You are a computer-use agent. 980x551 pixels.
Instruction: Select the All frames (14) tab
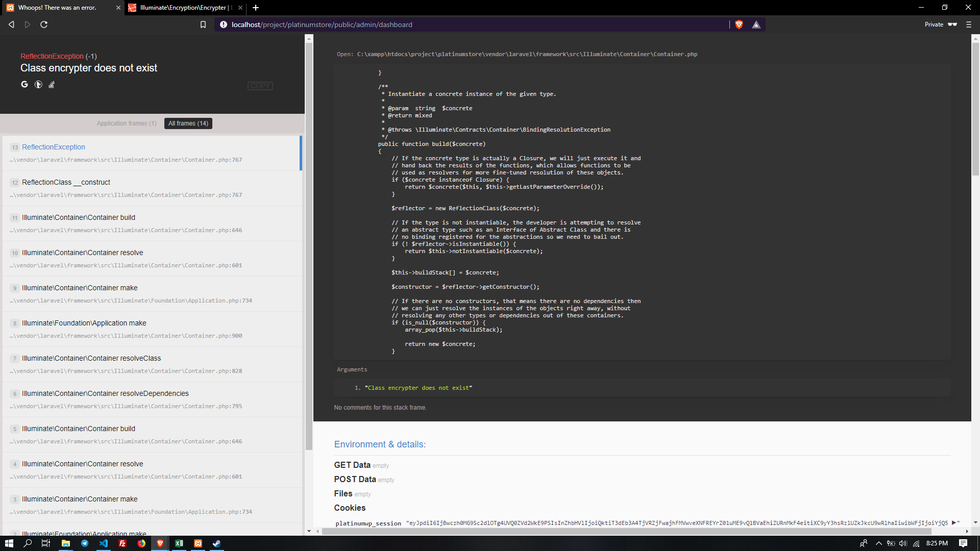pos(188,123)
